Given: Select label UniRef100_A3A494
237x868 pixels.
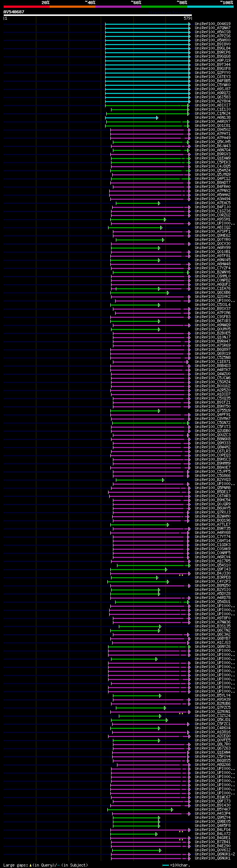Looking at the screenshot, I should pyautogui.click(x=213, y=199).
